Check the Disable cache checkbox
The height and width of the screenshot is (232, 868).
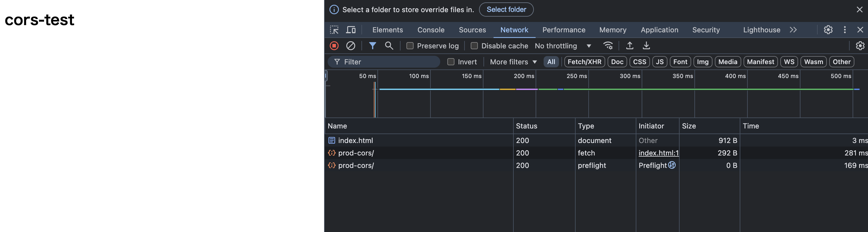pyautogui.click(x=474, y=46)
